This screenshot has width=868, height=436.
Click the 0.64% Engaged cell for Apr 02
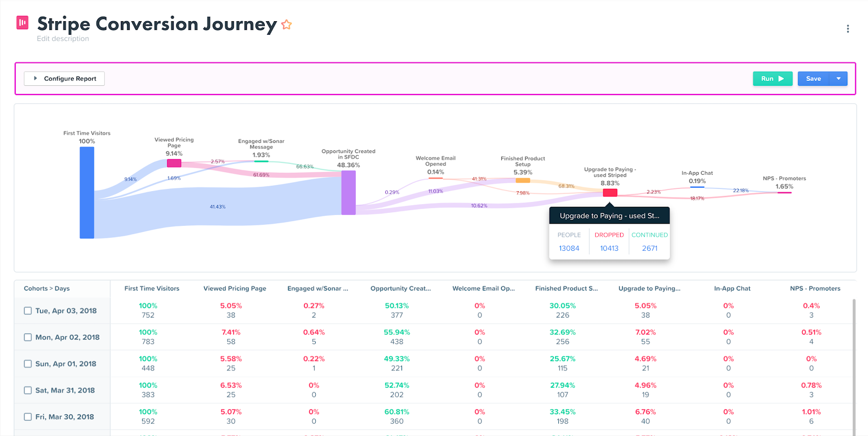[314, 332]
